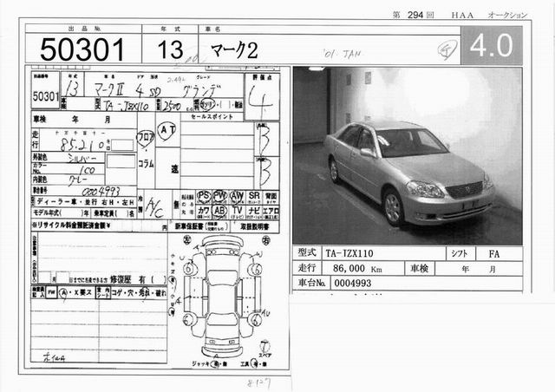This screenshot has width=555, height=392.
Task: Select the 修復歴 有 field
Action: (x=138, y=280)
